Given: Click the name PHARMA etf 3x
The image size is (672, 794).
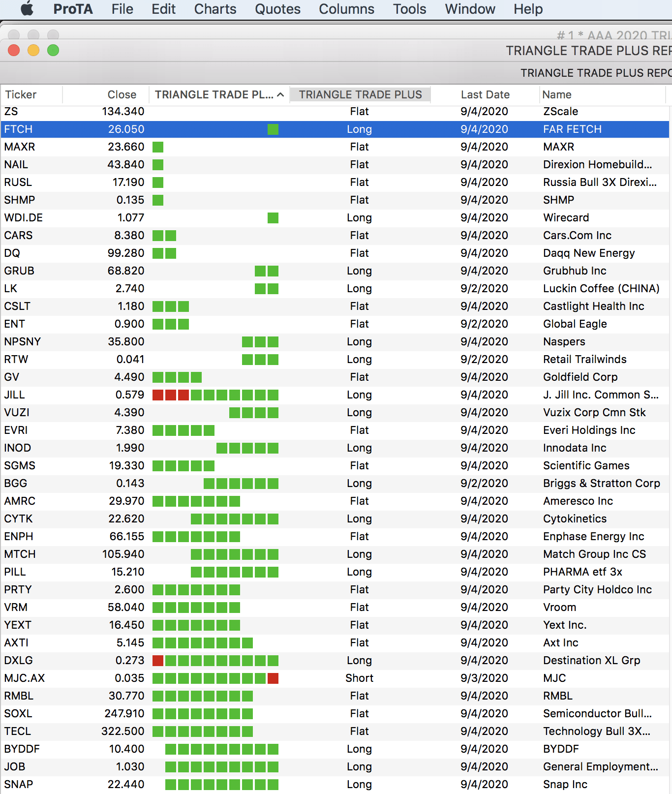Looking at the screenshot, I should (x=582, y=572).
